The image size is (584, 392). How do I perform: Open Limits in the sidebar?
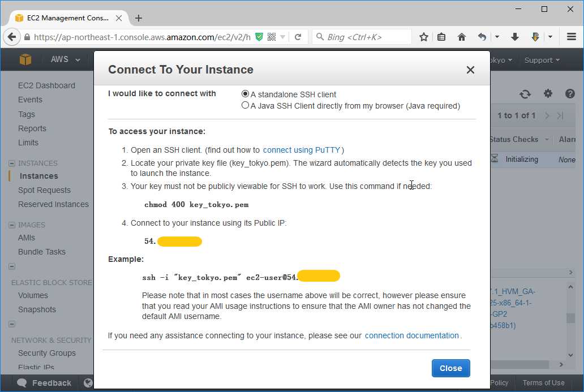pyautogui.click(x=28, y=142)
